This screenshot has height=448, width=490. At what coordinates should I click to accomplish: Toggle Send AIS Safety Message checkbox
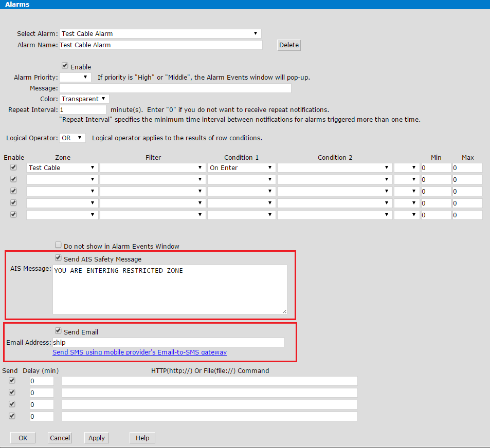[x=58, y=258]
